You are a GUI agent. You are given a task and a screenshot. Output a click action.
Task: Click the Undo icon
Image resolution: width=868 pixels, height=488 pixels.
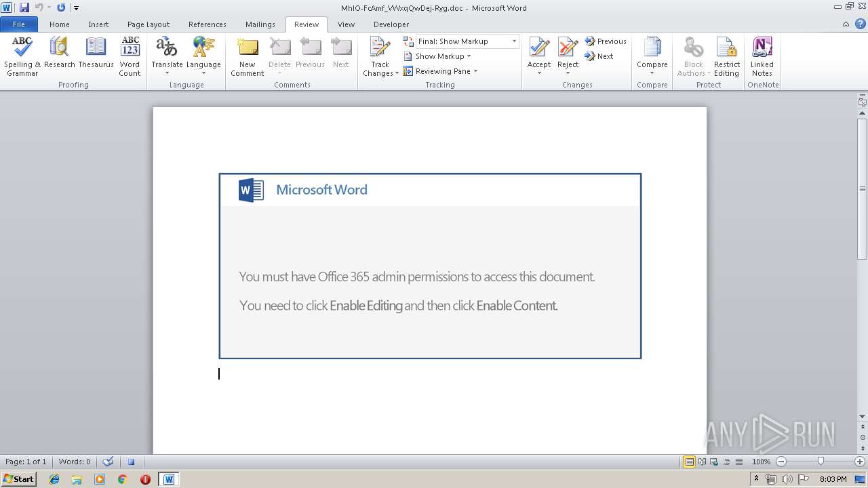click(39, 7)
